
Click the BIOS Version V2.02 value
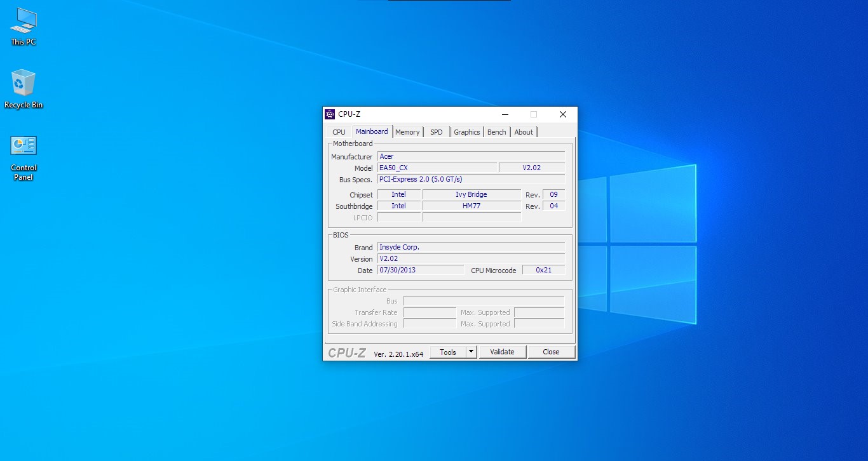click(x=471, y=258)
